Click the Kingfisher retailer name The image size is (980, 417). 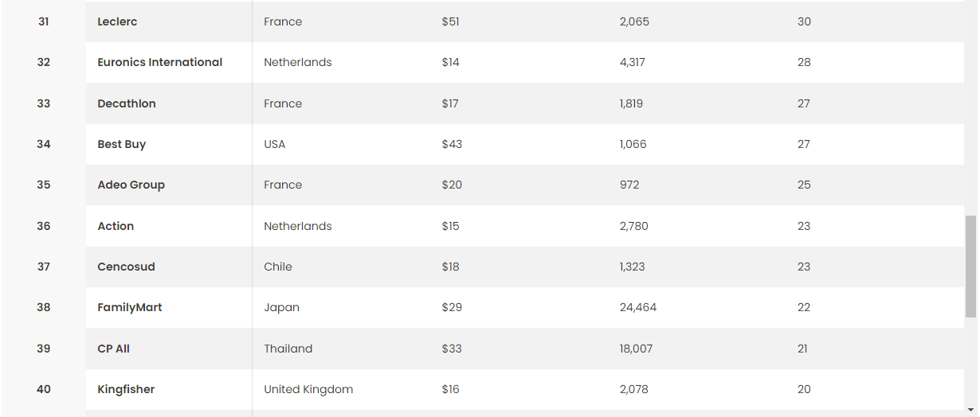pyautogui.click(x=126, y=389)
